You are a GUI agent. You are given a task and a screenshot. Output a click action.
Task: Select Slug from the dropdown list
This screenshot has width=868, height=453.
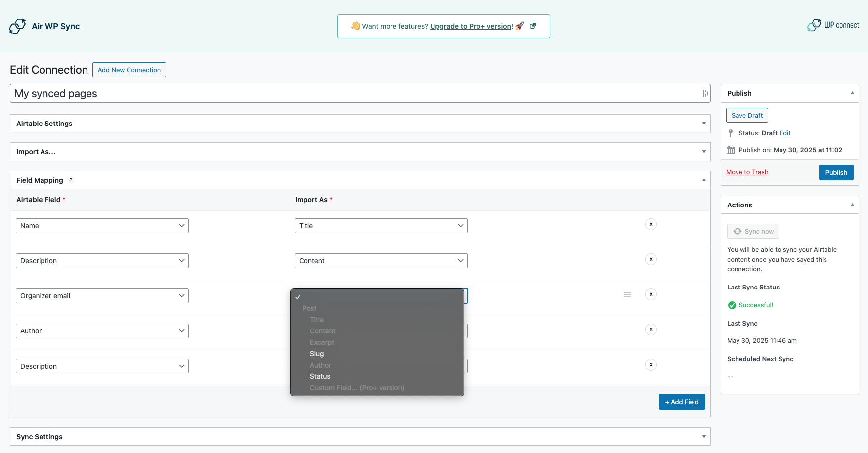pos(317,354)
